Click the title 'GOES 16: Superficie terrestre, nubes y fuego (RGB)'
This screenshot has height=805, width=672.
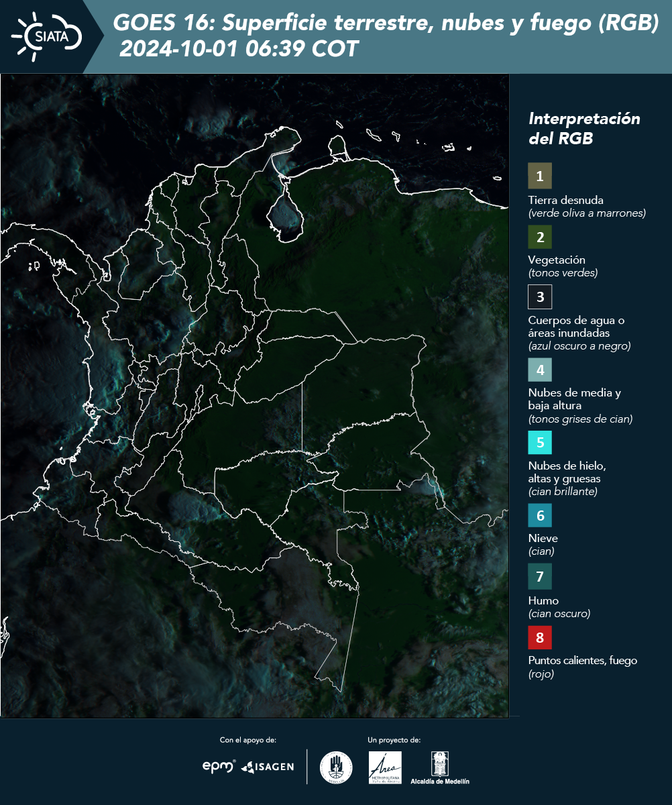coord(386,23)
